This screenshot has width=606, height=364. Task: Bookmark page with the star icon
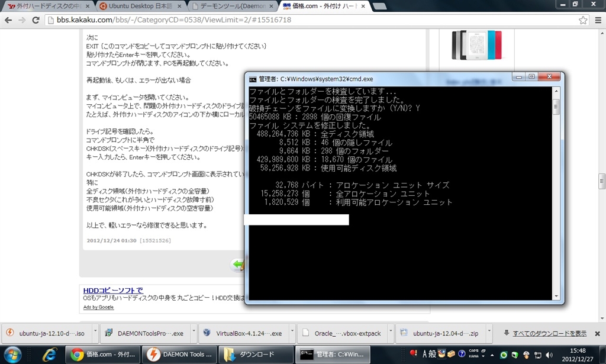[x=583, y=20]
